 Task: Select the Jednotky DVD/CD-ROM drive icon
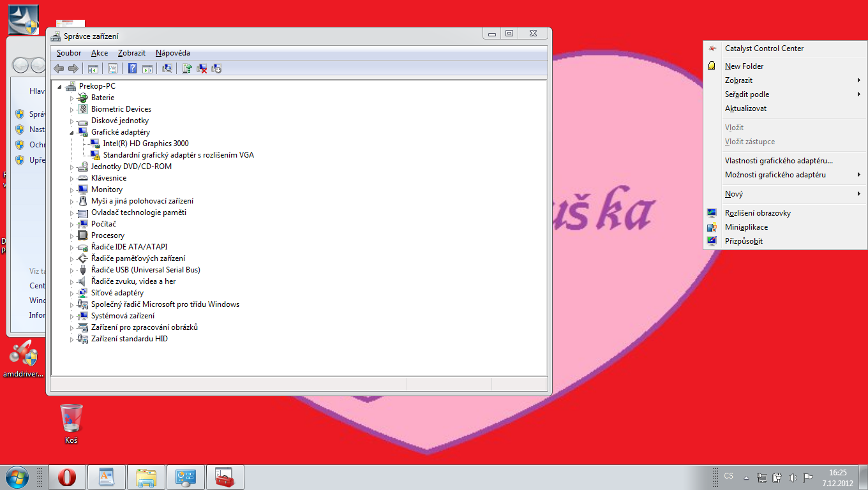coord(82,167)
